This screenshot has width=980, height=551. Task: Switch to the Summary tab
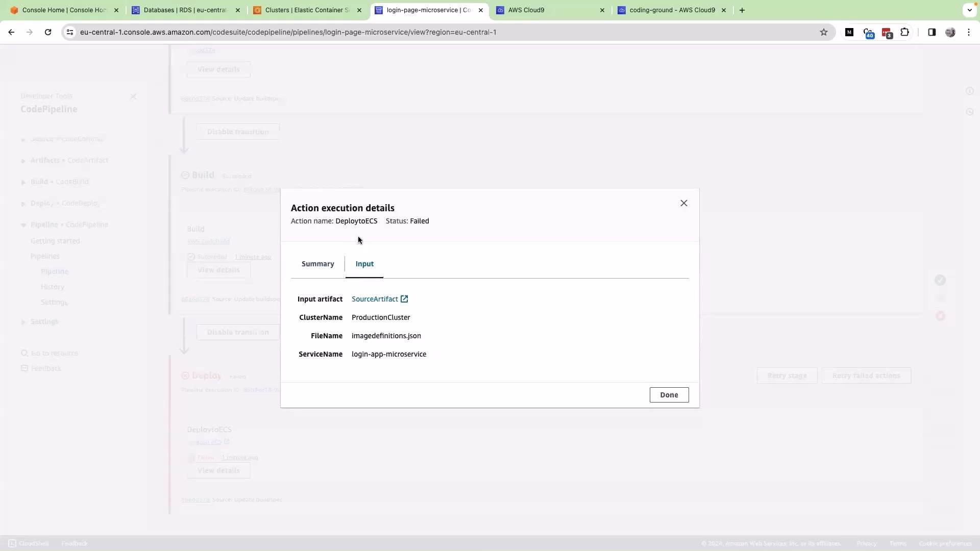coord(317,264)
